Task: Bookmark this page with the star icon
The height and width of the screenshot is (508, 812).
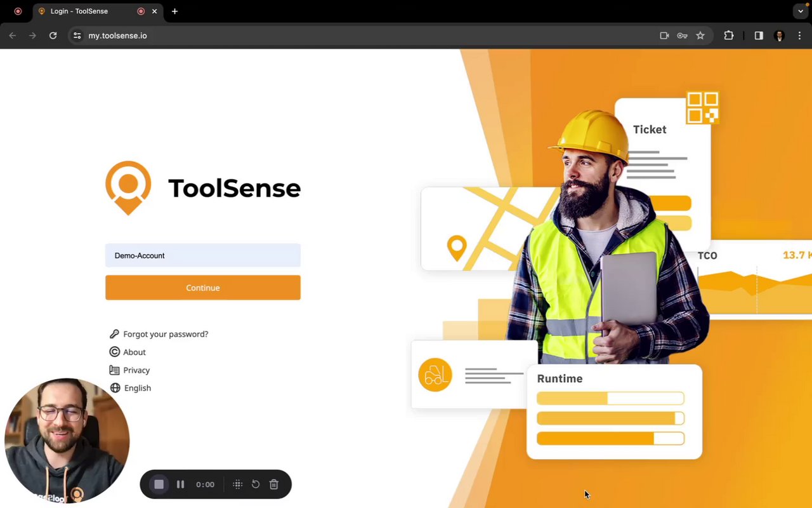Action: coord(700,36)
